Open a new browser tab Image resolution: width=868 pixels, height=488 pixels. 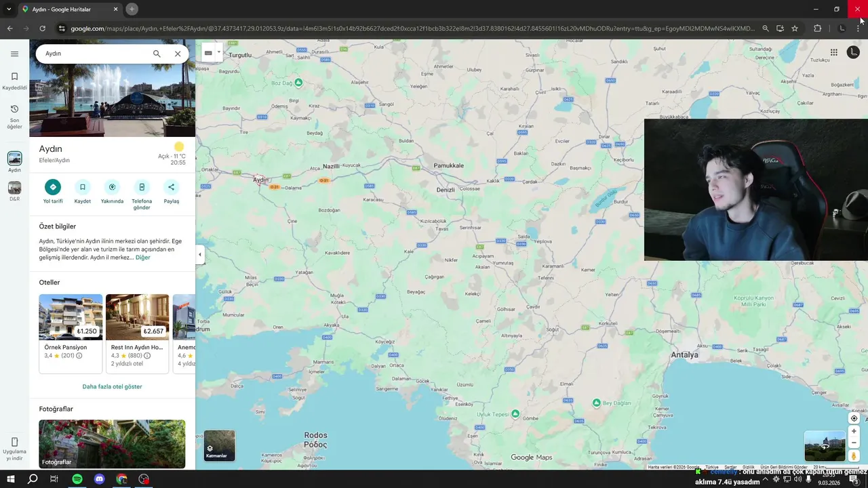[x=132, y=9]
